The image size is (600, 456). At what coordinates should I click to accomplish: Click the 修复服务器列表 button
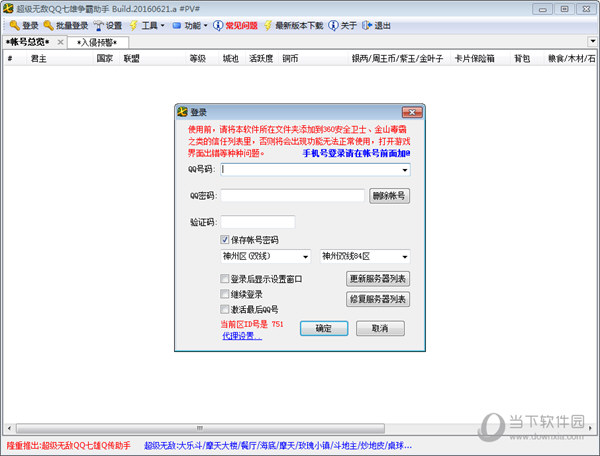[x=378, y=299]
